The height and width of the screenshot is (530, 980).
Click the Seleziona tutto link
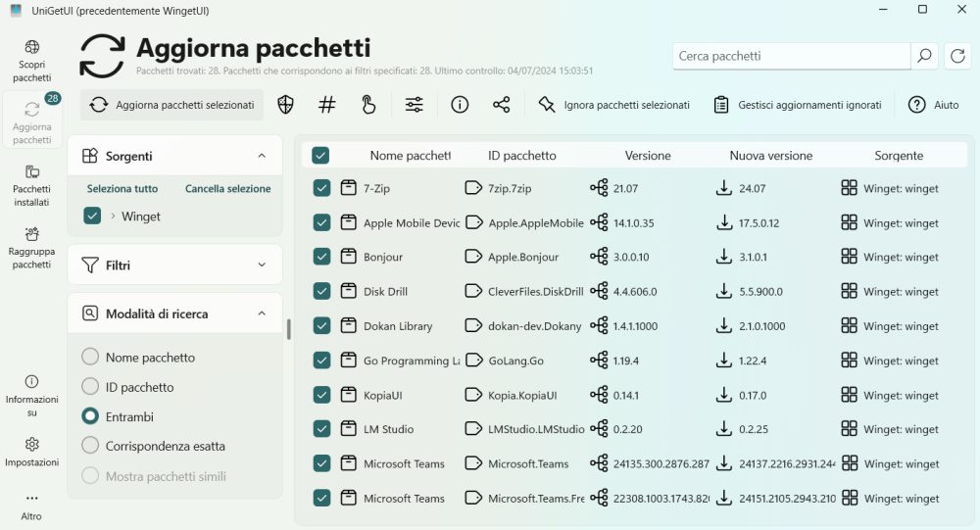click(x=122, y=188)
